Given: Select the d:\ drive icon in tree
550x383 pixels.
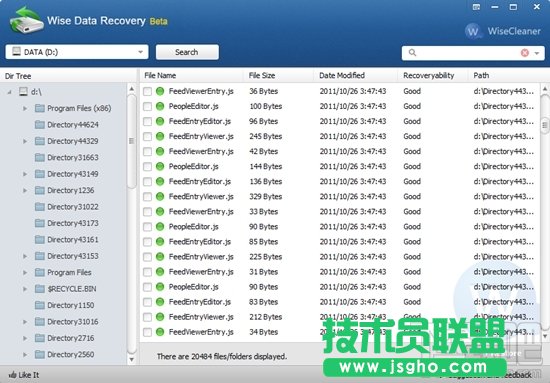Looking at the screenshot, I should pyautogui.click(x=23, y=92).
